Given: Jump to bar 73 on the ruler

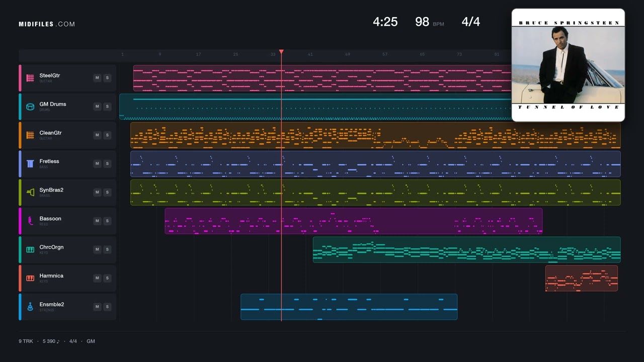Looking at the screenshot, I should click(459, 54).
